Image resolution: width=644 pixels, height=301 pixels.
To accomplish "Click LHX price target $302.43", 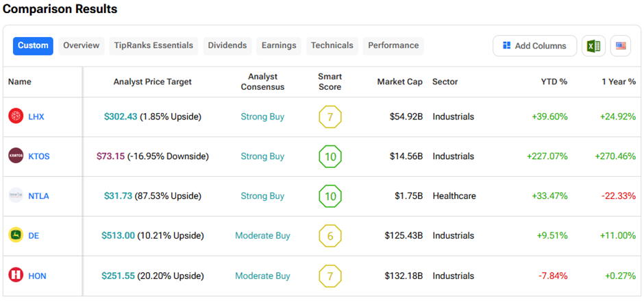I will coord(121,117).
